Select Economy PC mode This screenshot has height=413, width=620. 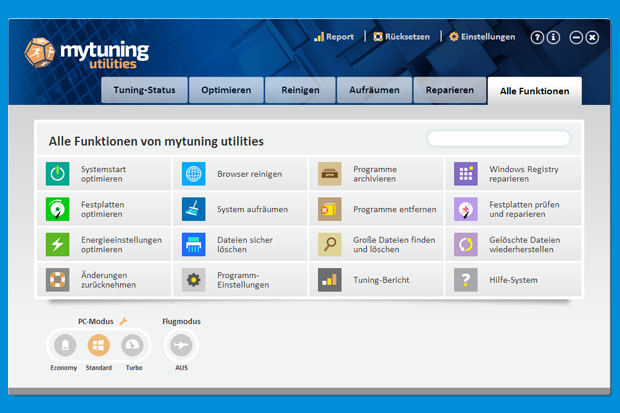pyautogui.click(x=65, y=345)
